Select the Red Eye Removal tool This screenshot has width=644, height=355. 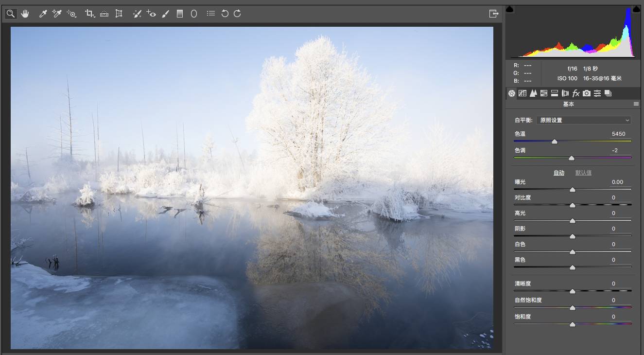pyautogui.click(x=151, y=14)
